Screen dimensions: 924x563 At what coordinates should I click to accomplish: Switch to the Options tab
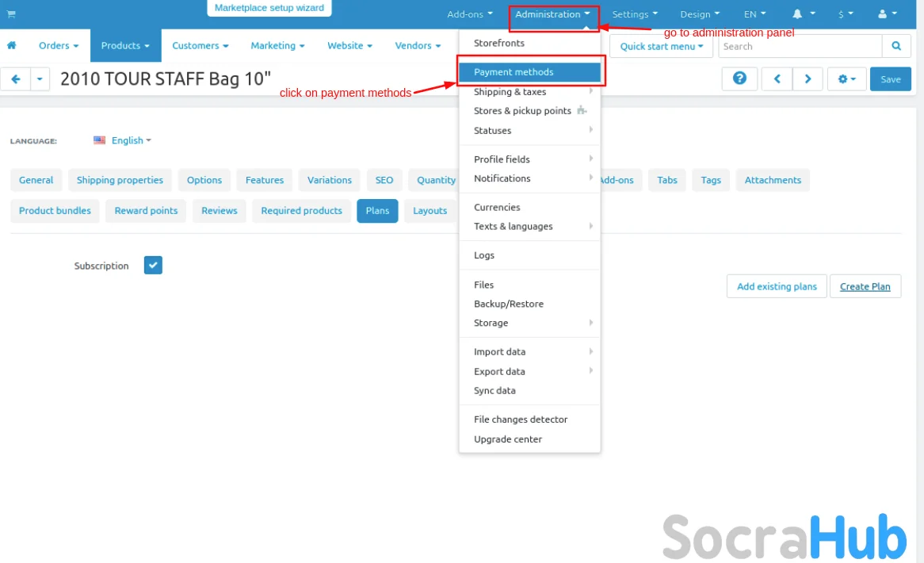[204, 180]
